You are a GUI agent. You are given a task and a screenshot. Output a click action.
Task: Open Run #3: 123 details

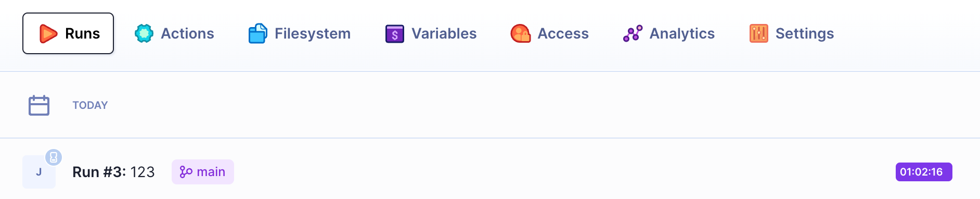point(113,172)
